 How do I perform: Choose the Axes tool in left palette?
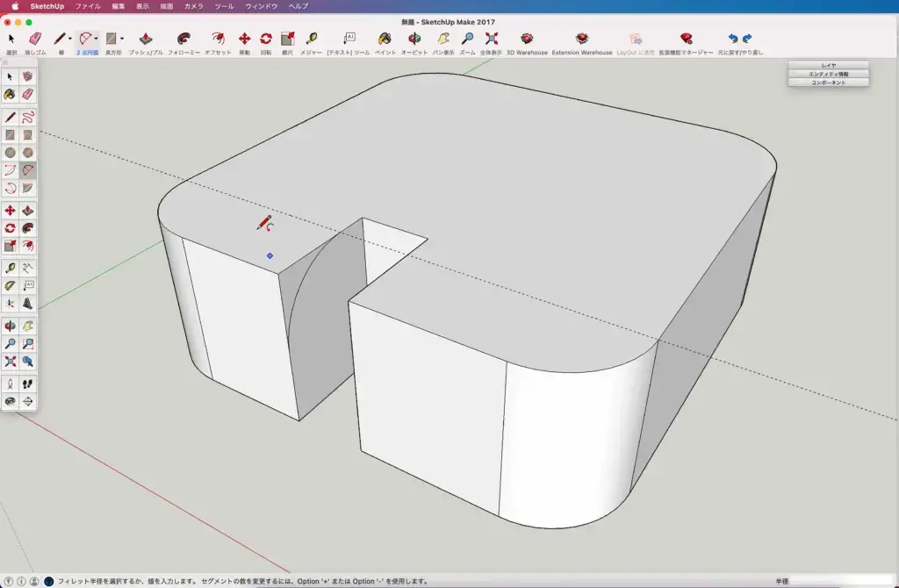click(10, 304)
